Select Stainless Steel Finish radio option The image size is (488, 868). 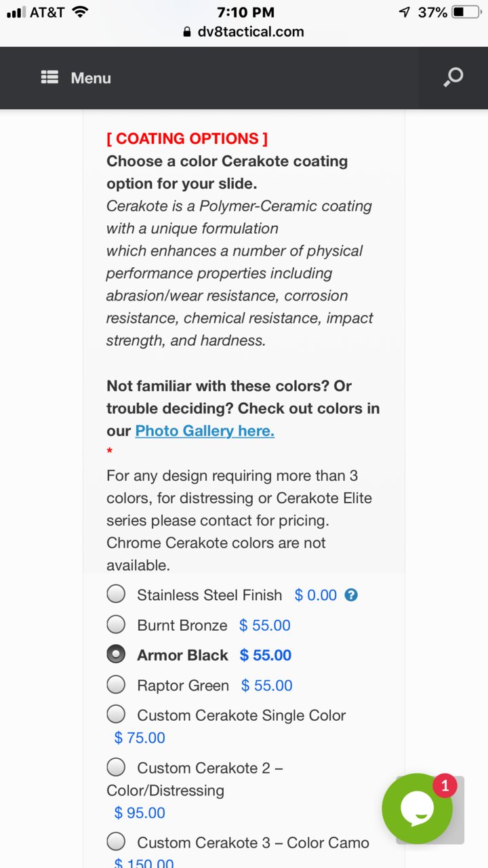pos(116,594)
